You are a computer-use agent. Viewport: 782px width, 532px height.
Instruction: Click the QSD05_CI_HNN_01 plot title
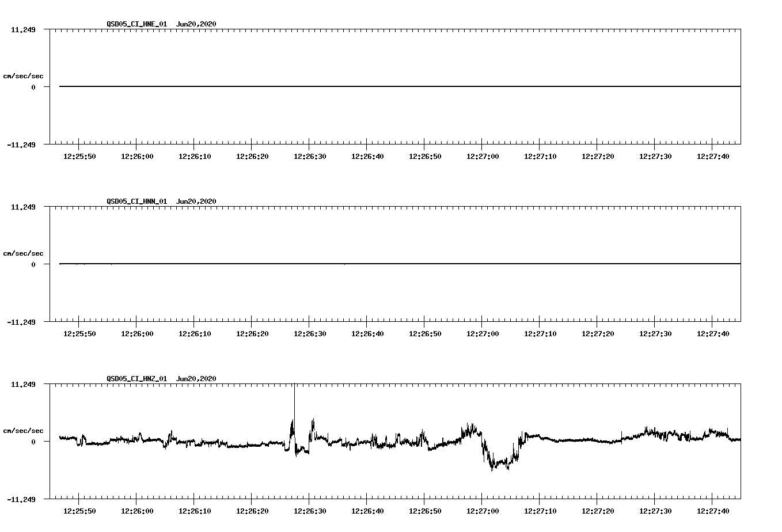pos(161,202)
